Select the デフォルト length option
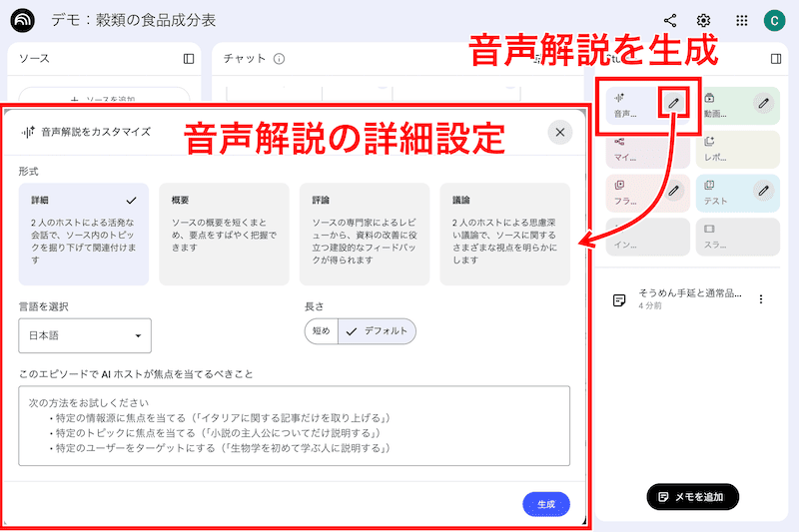Image resolution: width=799 pixels, height=532 pixels. [377, 331]
